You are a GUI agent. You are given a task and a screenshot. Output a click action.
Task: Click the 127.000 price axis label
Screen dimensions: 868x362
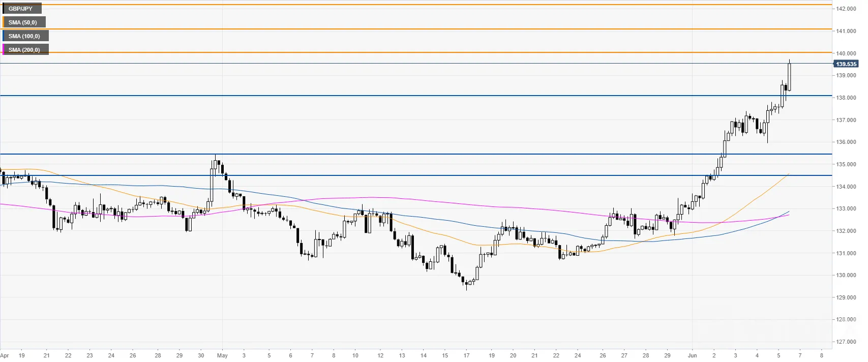click(846, 342)
